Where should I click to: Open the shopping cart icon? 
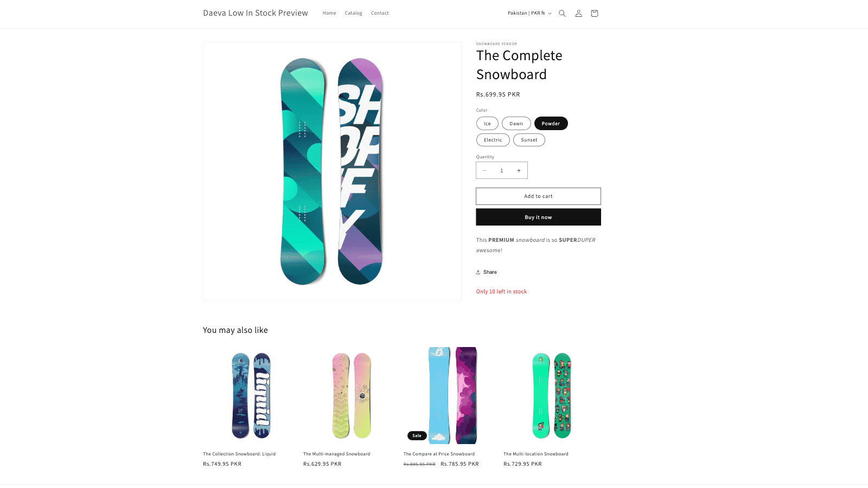click(x=594, y=14)
